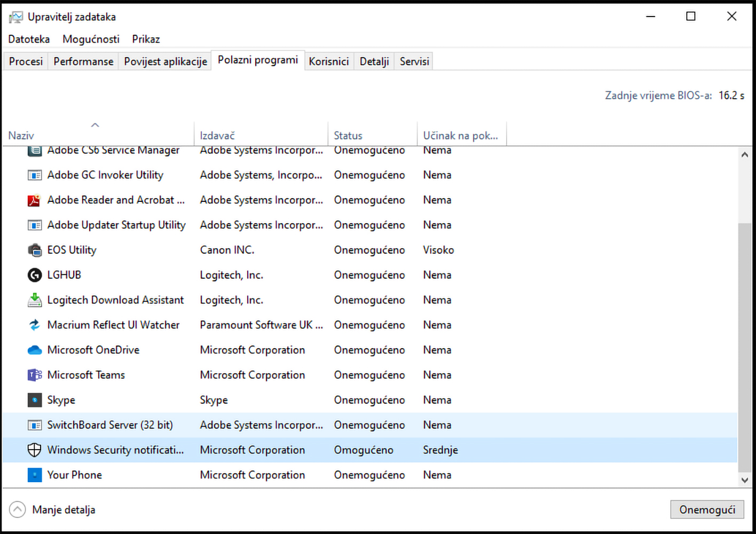Image resolution: width=756 pixels, height=534 pixels.
Task: Select the Adobe GC Invoker Utility row name
Action: (105, 175)
